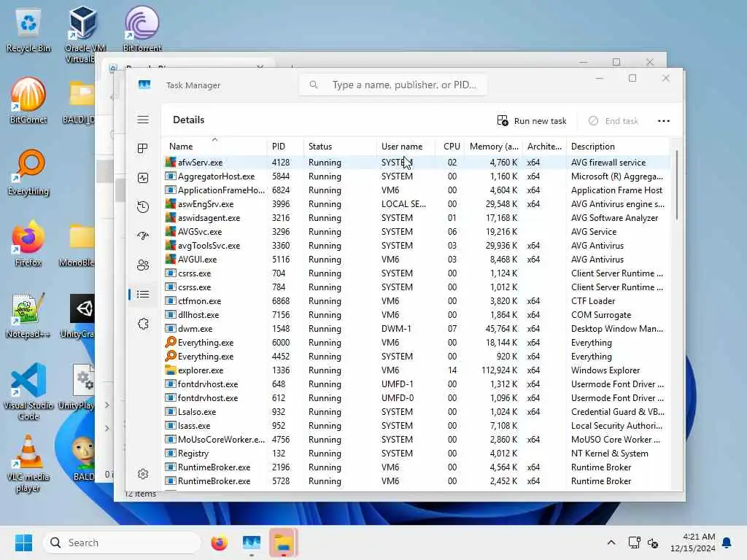
Task: Open the notification bell icon
Action: pos(727,542)
